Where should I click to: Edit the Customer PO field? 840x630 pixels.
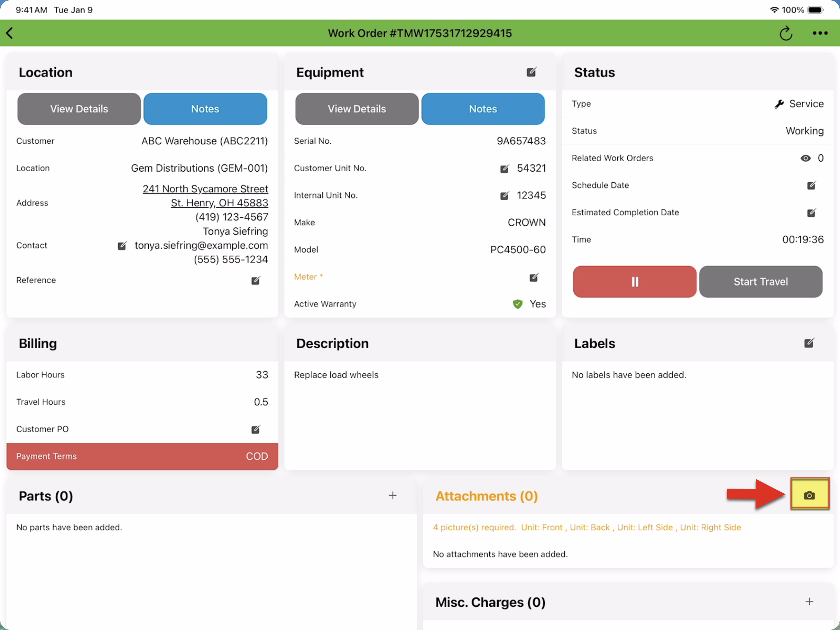pos(255,430)
